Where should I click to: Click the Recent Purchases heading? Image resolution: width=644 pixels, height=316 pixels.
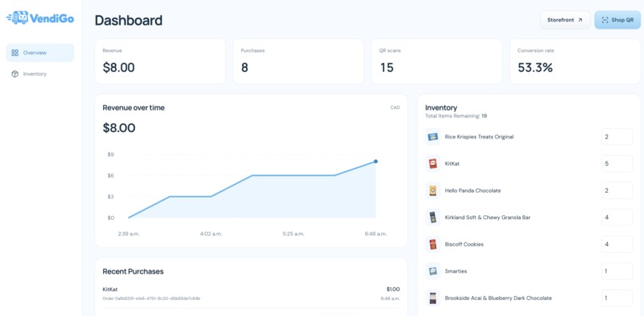click(133, 271)
